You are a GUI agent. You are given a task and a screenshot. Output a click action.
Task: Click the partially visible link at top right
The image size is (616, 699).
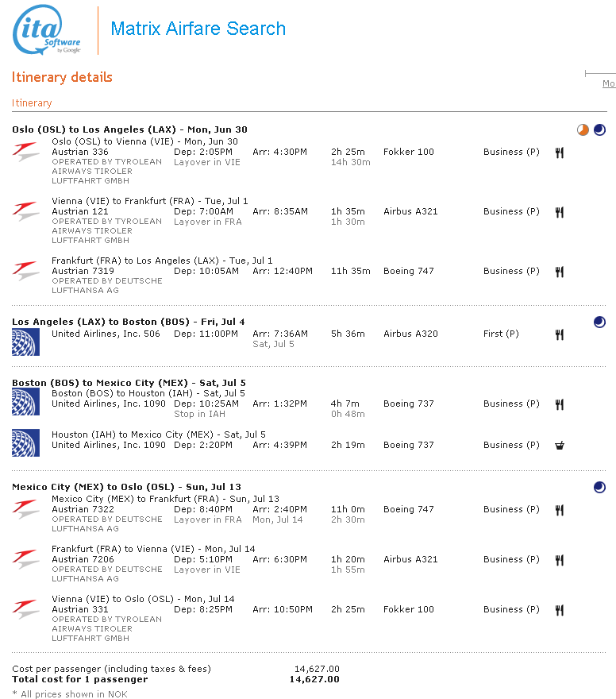pos(608,83)
